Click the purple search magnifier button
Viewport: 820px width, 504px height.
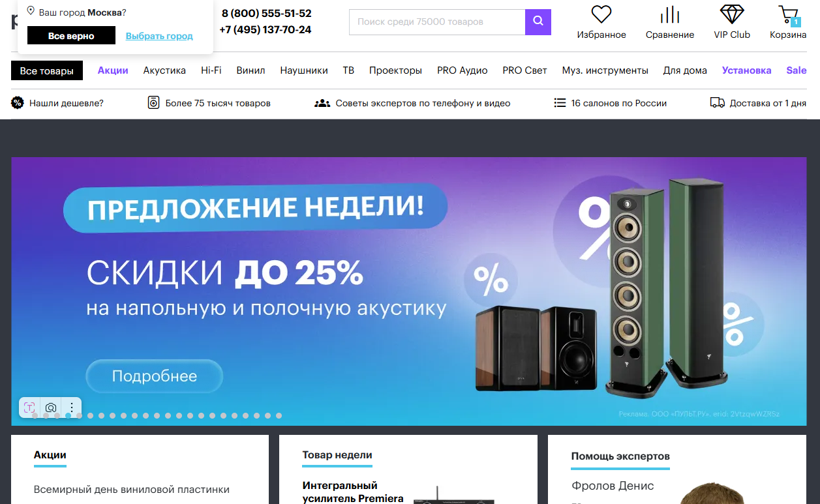pos(538,22)
